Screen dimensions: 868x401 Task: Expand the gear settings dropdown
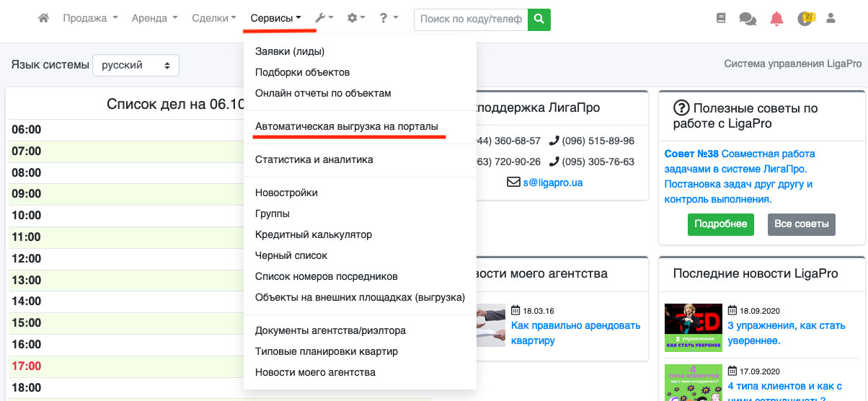[356, 19]
